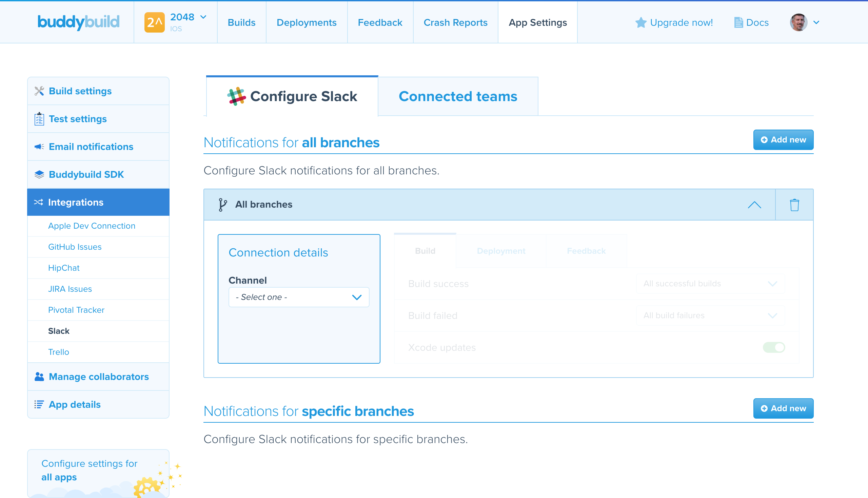The image size is (868, 498).
Task: Click the Integrations shuffle icon
Action: (38, 202)
